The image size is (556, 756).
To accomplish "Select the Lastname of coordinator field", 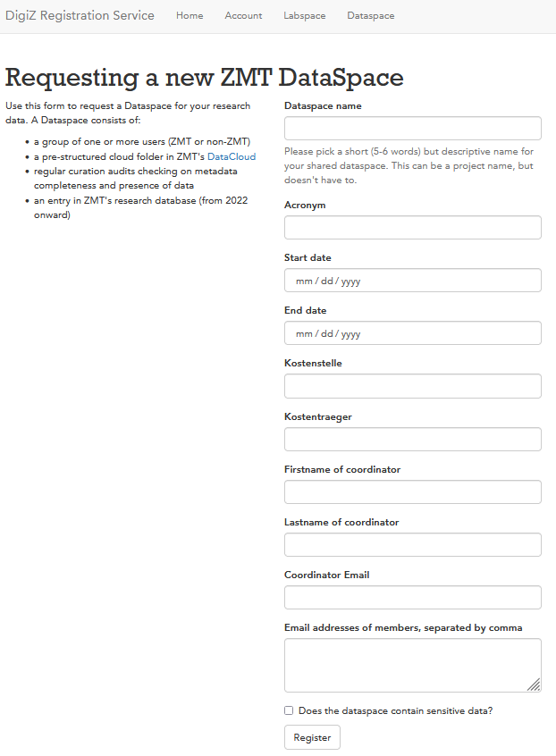I will (x=412, y=544).
